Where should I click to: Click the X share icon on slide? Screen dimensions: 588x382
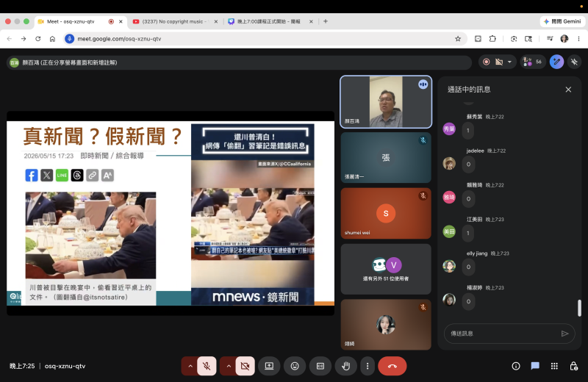tap(47, 175)
